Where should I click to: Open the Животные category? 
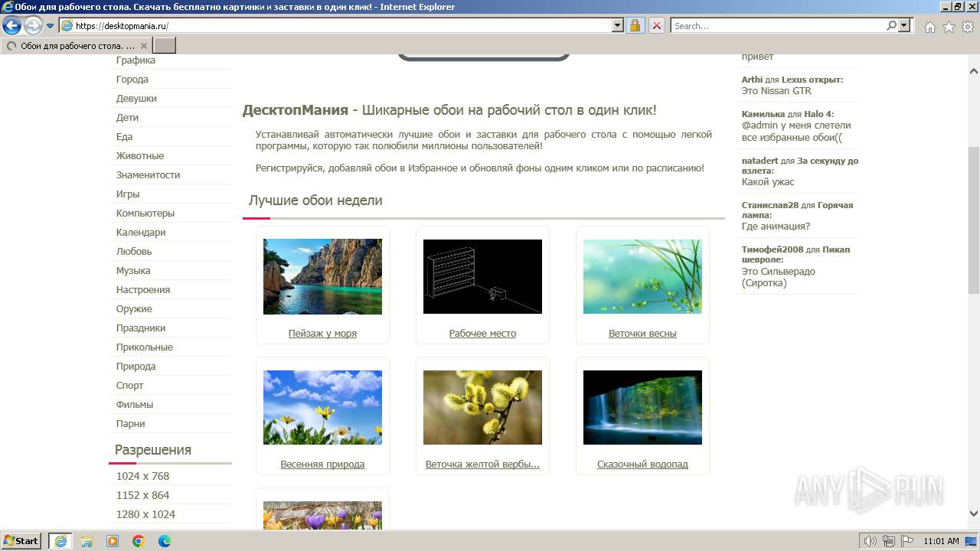click(x=140, y=156)
